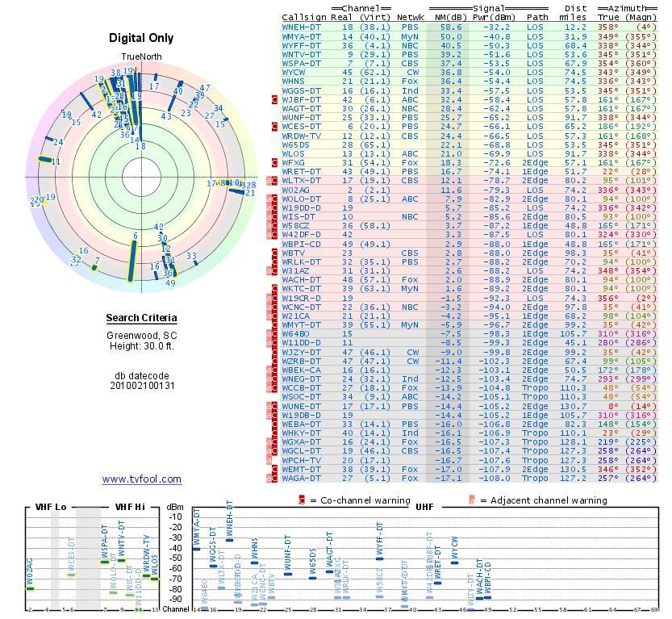Select WLOS callsign in the table
The height and width of the screenshot is (619, 672).
293,154
